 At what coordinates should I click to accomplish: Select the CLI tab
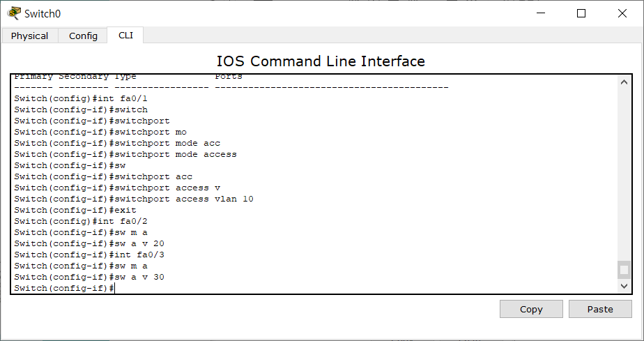coord(125,36)
